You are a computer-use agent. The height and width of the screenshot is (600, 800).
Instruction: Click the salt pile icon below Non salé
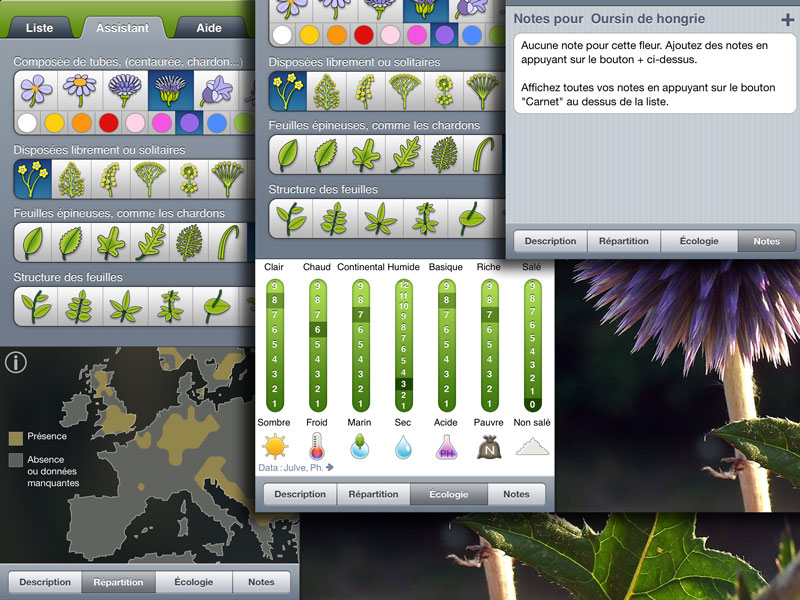click(x=532, y=446)
